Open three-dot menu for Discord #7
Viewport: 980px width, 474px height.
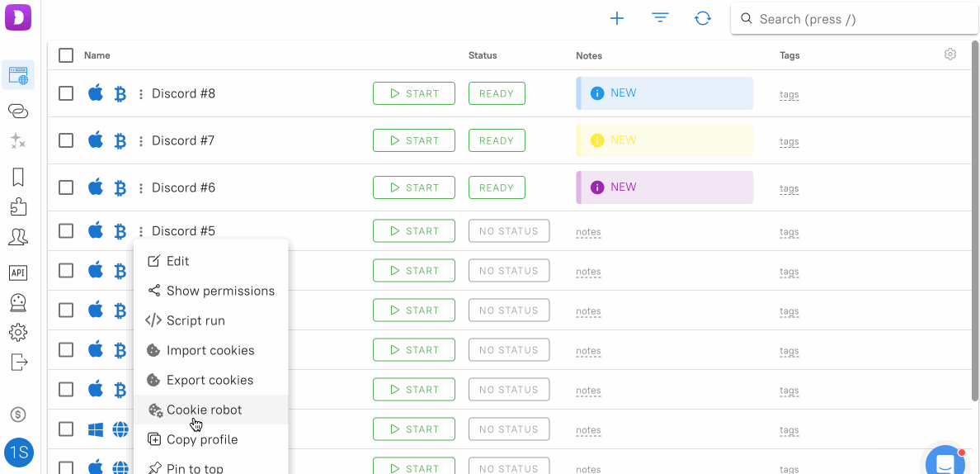141,141
